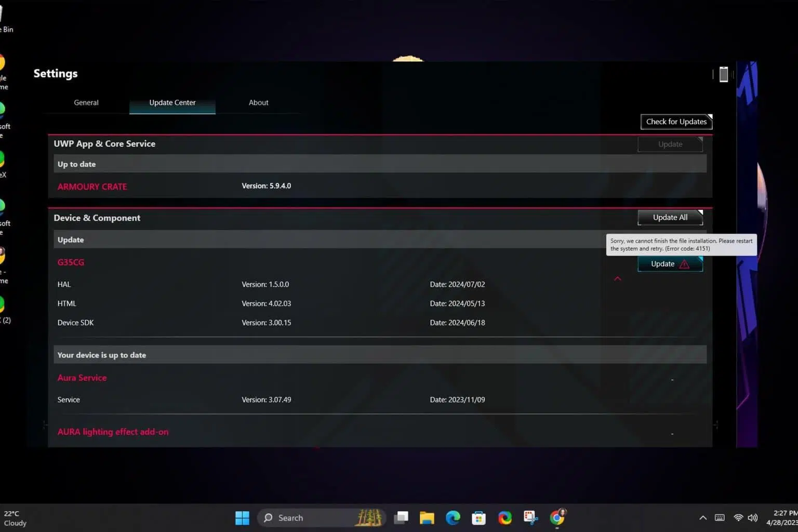Open Microsoft Store from the taskbar
798x532 pixels.
point(478,517)
